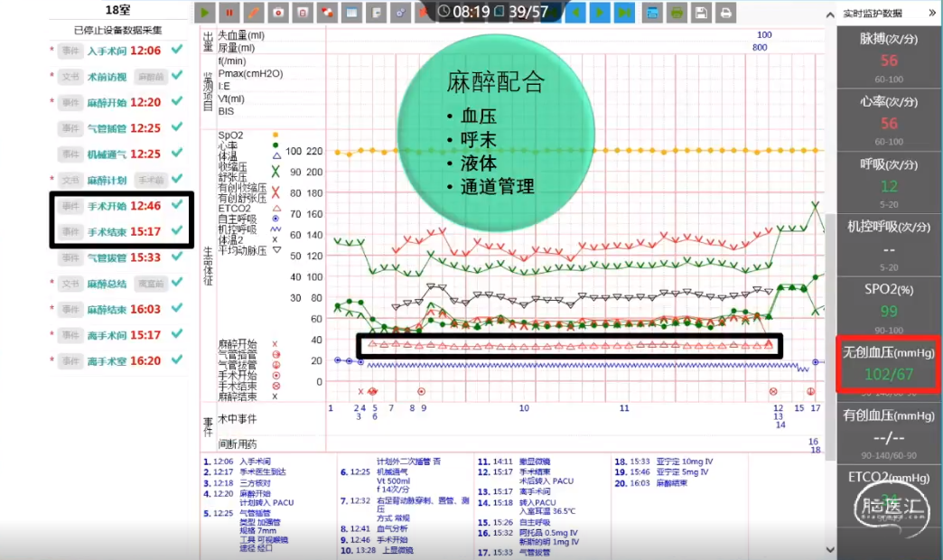Click timeline event marker 11
The width and height of the screenshot is (943, 560).
coord(624,408)
